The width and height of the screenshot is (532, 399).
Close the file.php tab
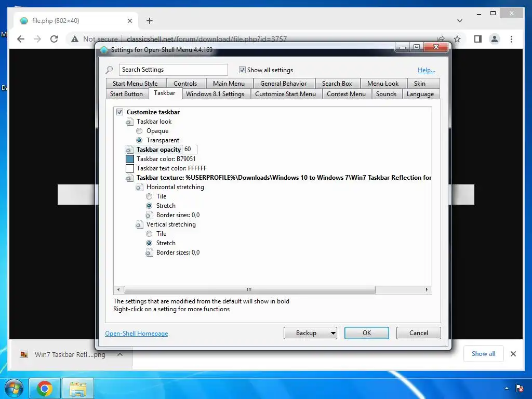coord(129,21)
